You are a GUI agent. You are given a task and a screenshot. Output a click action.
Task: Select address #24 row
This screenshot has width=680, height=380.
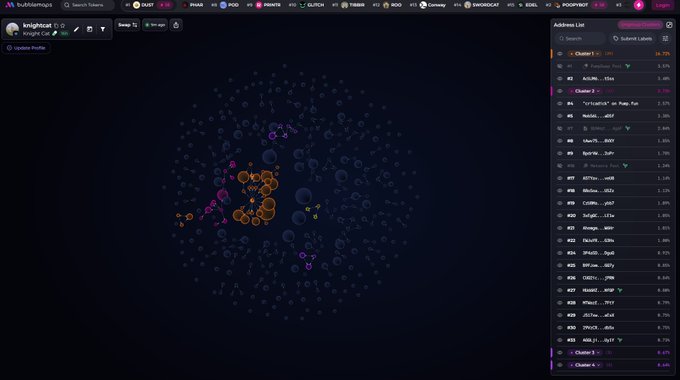(x=613, y=253)
